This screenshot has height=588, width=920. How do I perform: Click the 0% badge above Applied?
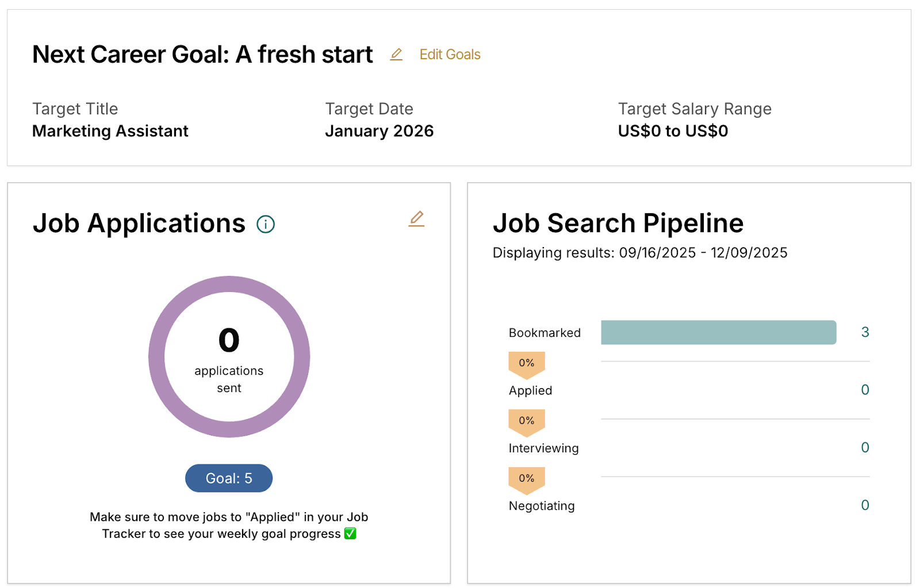[x=526, y=363]
